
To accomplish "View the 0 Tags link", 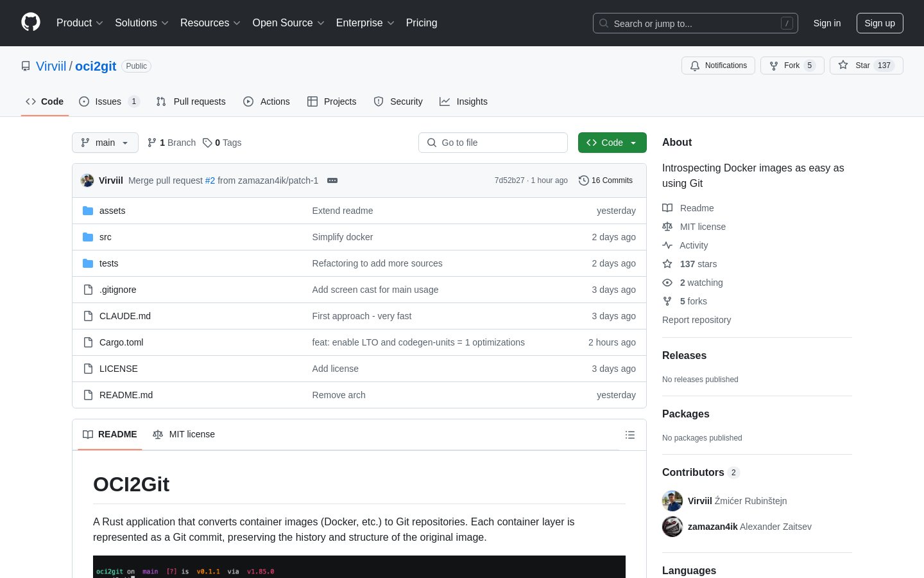I will (222, 143).
